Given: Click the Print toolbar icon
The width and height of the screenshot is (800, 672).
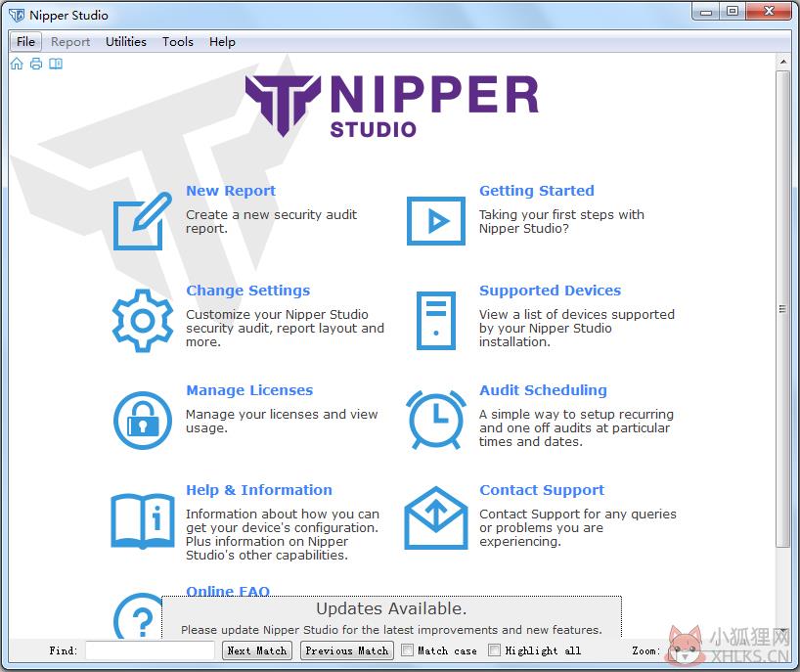Looking at the screenshot, I should [36, 64].
